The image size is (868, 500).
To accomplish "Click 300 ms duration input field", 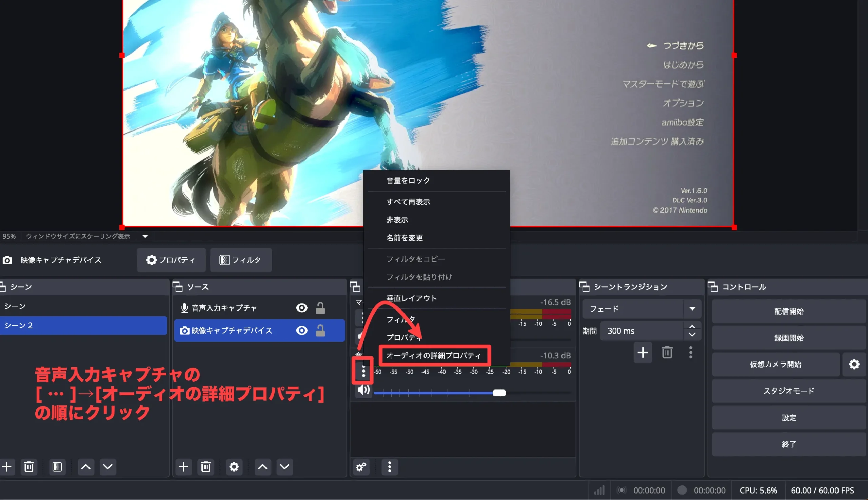I will pyautogui.click(x=642, y=331).
